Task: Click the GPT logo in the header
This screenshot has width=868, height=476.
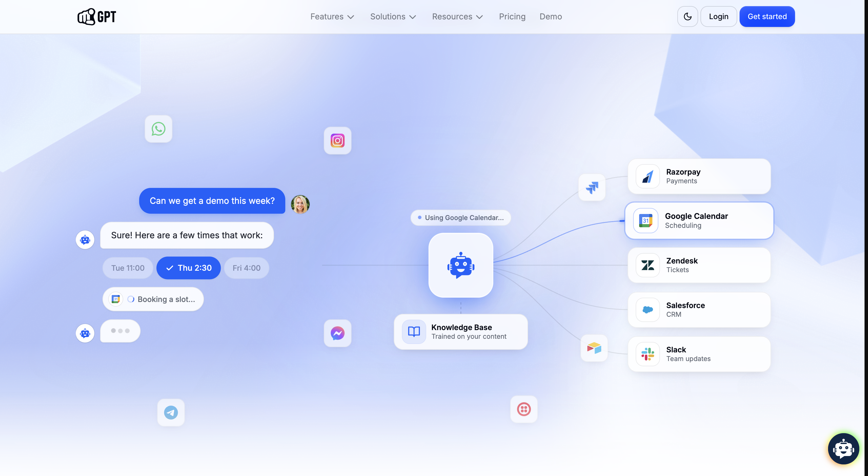Action: click(97, 17)
